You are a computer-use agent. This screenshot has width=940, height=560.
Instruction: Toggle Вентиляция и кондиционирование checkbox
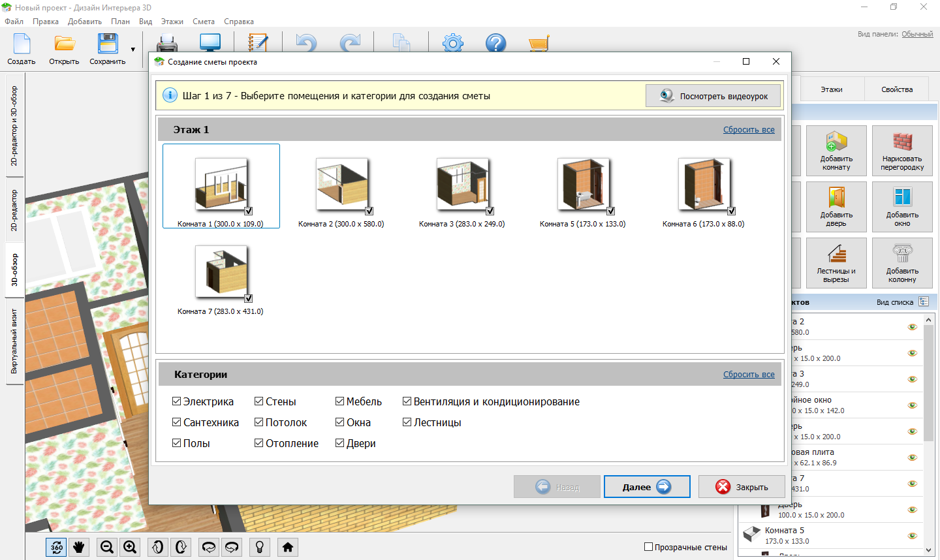[x=407, y=401]
